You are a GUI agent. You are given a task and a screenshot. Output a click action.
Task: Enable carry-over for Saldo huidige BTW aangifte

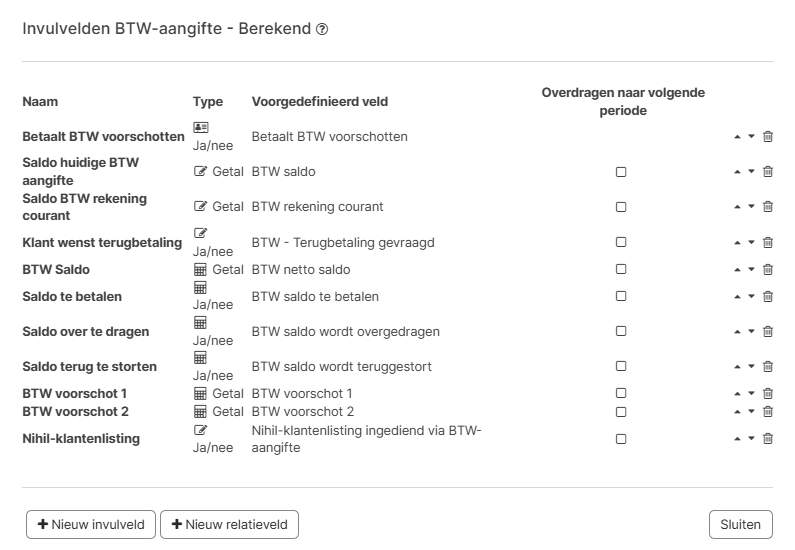[x=621, y=172]
